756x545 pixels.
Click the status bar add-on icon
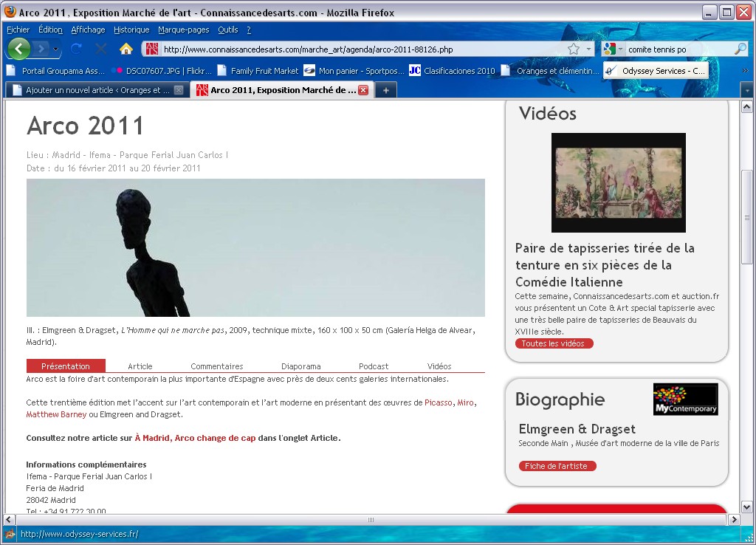(10, 534)
